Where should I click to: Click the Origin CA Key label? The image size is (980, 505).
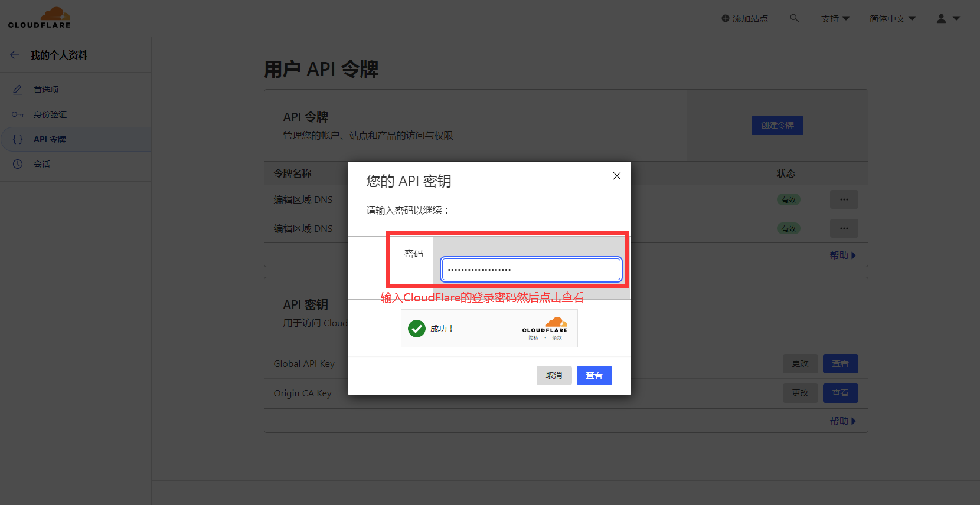point(302,393)
